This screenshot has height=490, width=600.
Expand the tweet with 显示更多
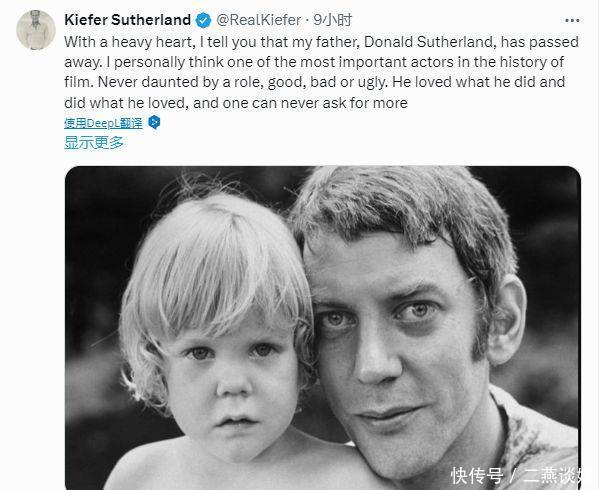(x=94, y=142)
